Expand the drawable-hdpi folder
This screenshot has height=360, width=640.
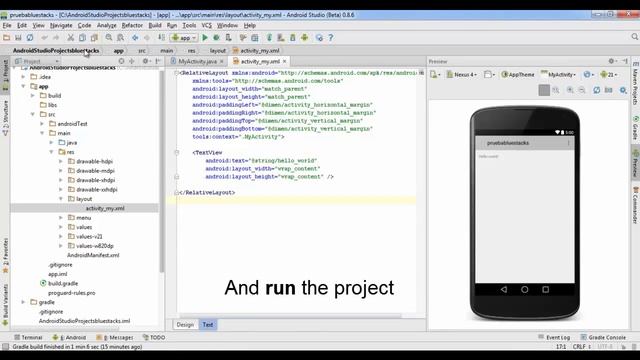[x=61, y=161]
